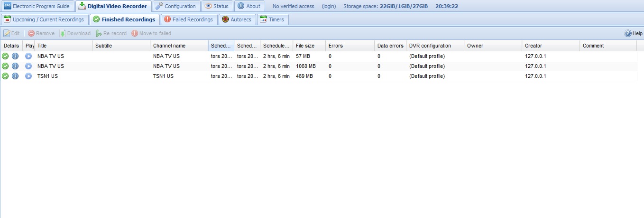644x218 pixels.
Task: Open info details for TSN1 US recording
Action: tap(15, 76)
